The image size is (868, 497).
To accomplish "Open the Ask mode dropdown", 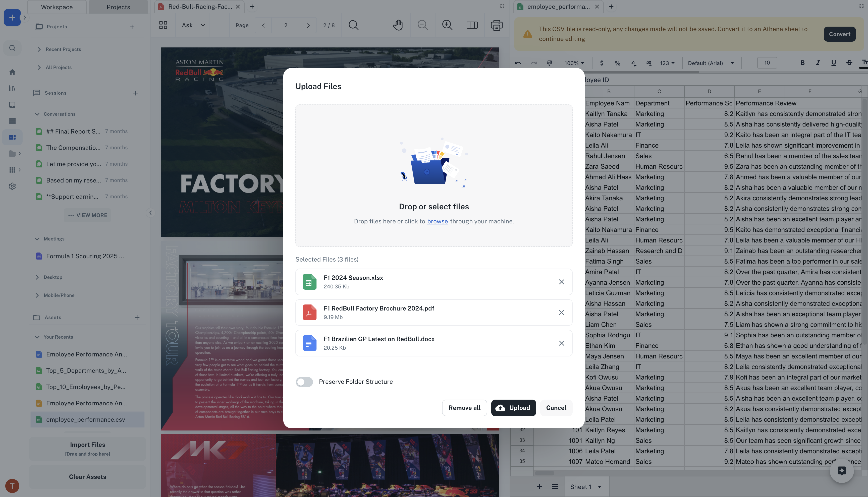I will click(x=193, y=25).
